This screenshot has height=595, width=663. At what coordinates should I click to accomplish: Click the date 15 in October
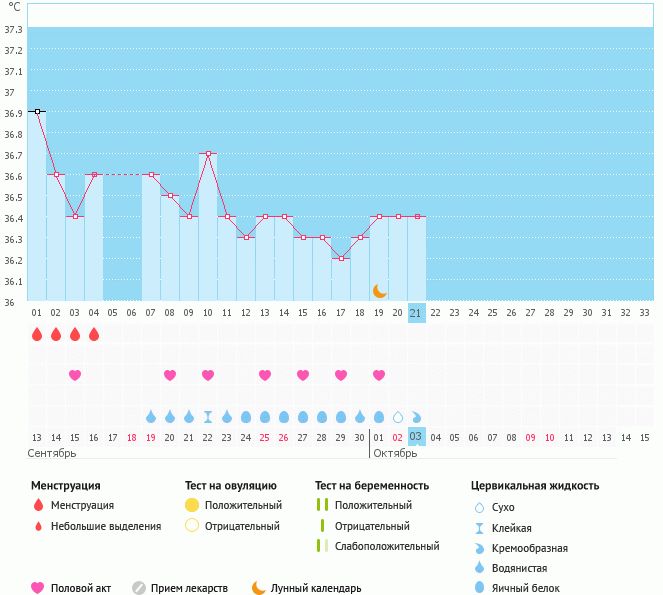pyautogui.click(x=644, y=438)
